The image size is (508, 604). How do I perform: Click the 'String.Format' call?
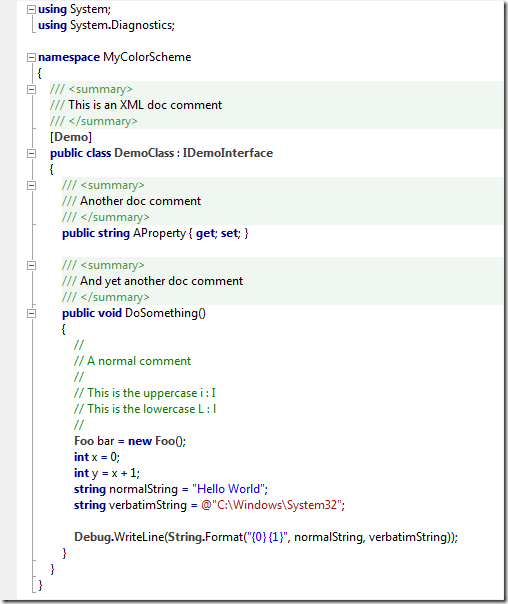coord(206,537)
